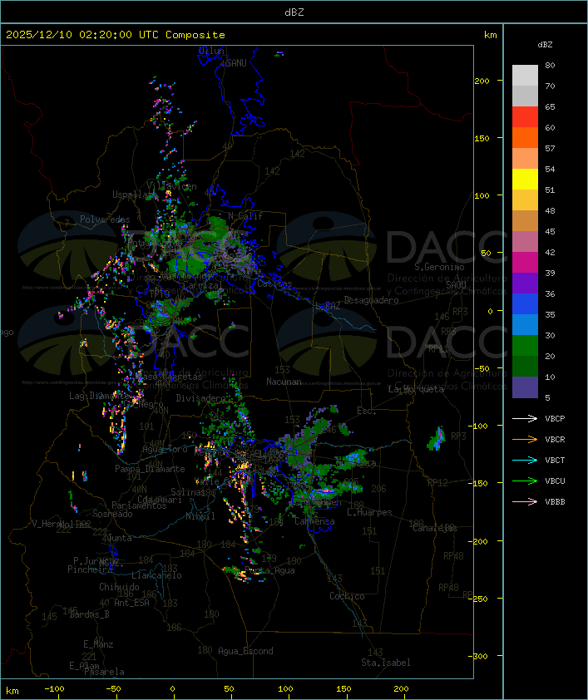Click the '200' label on horizontal axis
Image resolution: width=588 pixels, height=700 pixels.
[401, 689]
